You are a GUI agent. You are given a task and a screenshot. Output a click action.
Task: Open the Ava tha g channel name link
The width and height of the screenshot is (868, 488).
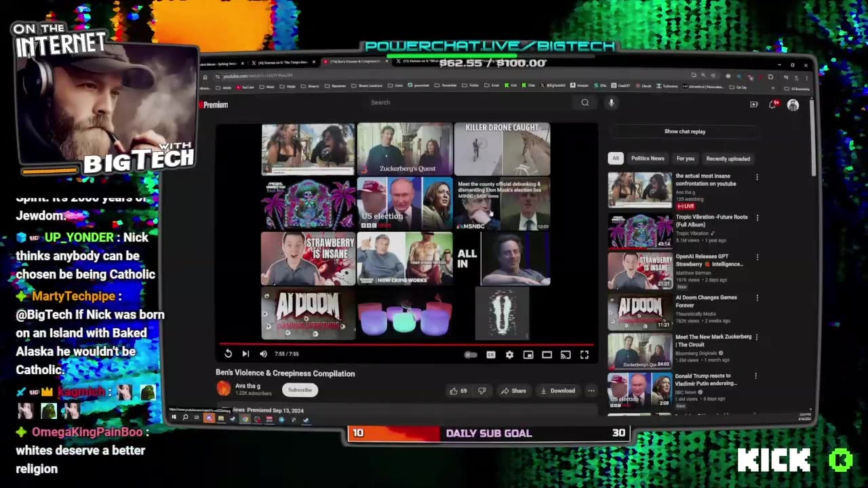(248, 386)
